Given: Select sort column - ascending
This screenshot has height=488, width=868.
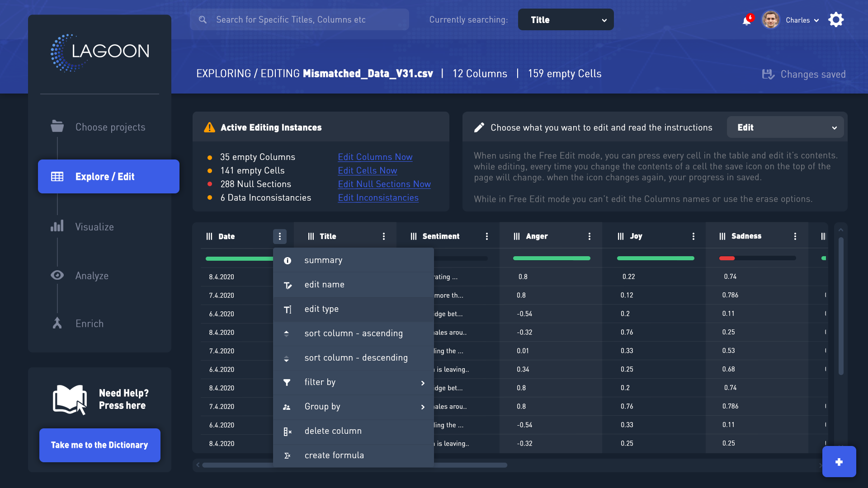Looking at the screenshot, I should [354, 333].
